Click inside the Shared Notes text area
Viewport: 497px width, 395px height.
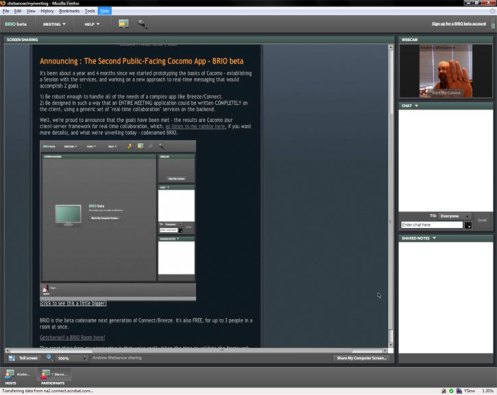[446, 297]
